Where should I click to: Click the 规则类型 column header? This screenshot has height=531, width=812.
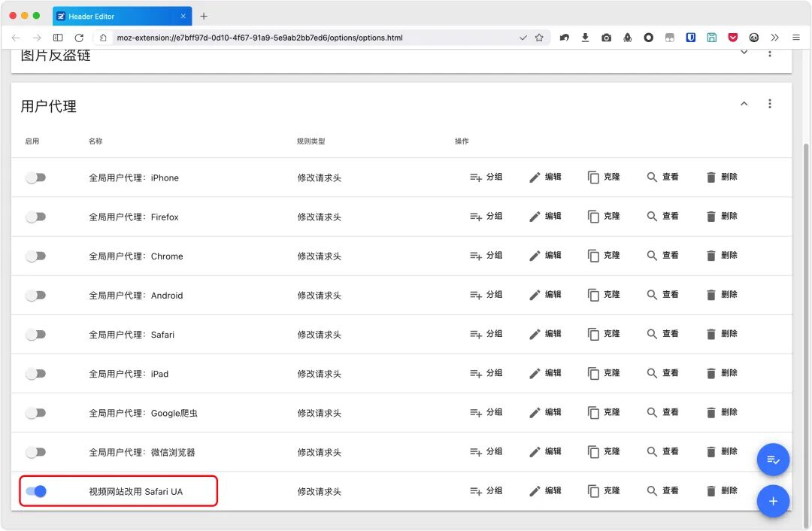pos(311,141)
